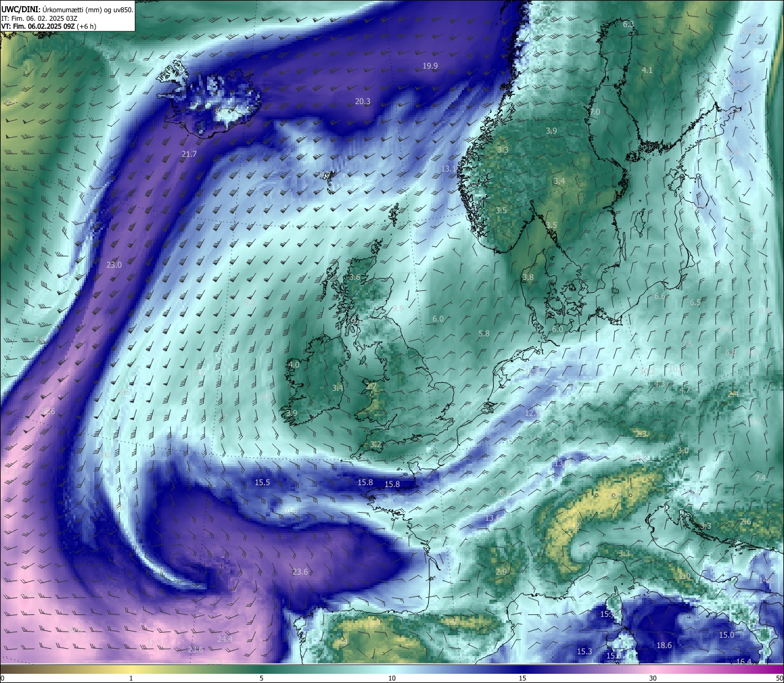Screen dimensions: 784x683
Task: Click the 'UWC/DINI: Úrkomumætti (mm) og uv850.' title
Action: [67, 9]
